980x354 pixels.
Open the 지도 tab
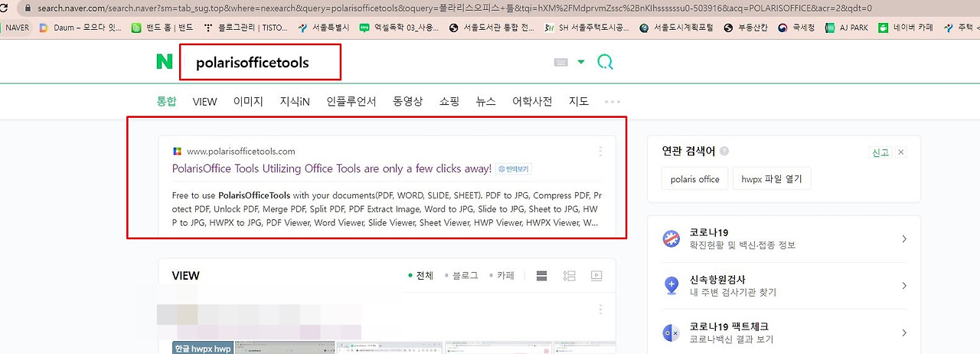click(x=579, y=101)
